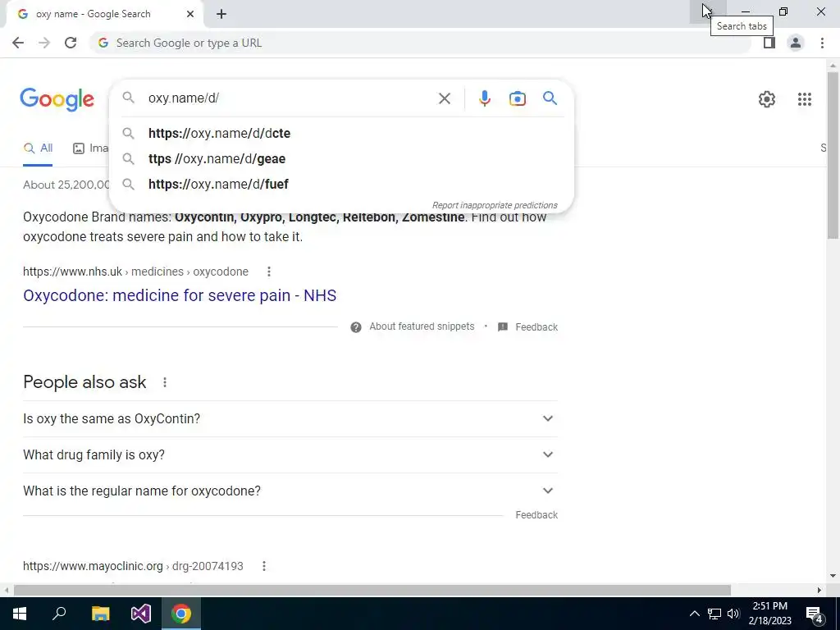
Task: Open Chrome profile avatar menu
Action: click(796, 43)
